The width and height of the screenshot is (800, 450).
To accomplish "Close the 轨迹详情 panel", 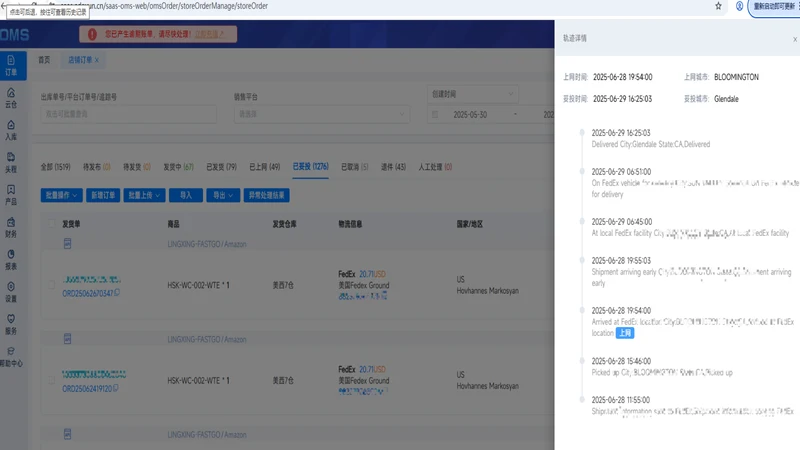I will pyautogui.click(x=795, y=39).
